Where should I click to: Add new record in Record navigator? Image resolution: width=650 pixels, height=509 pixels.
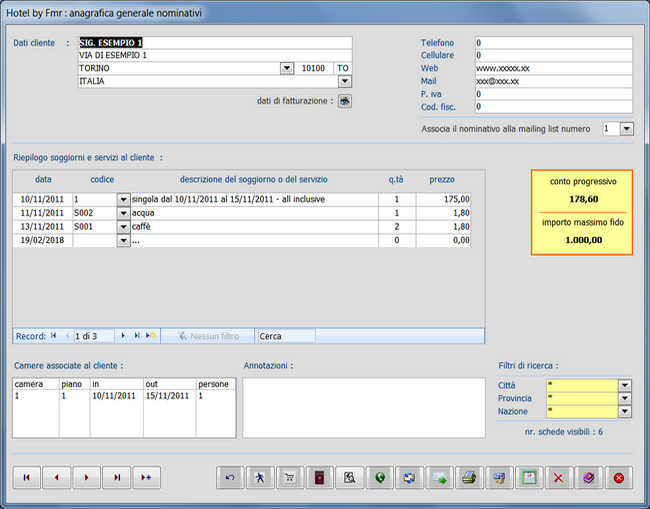pos(150,336)
